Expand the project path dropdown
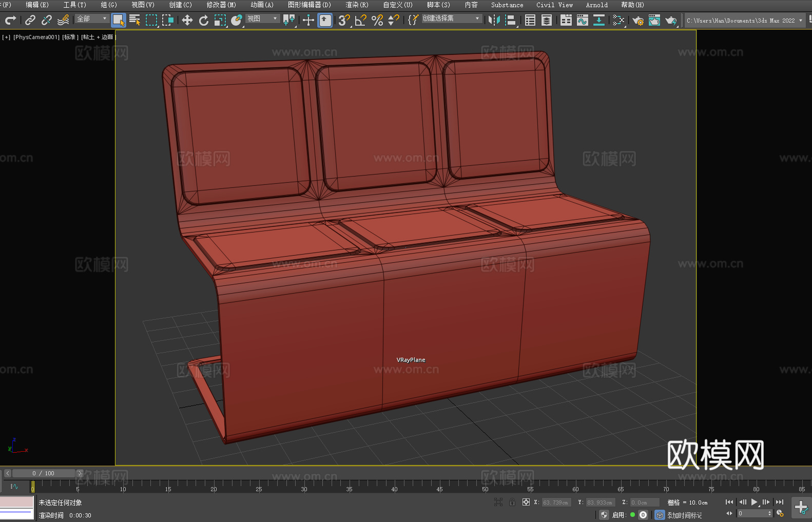This screenshot has width=812, height=522. [800, 21]
